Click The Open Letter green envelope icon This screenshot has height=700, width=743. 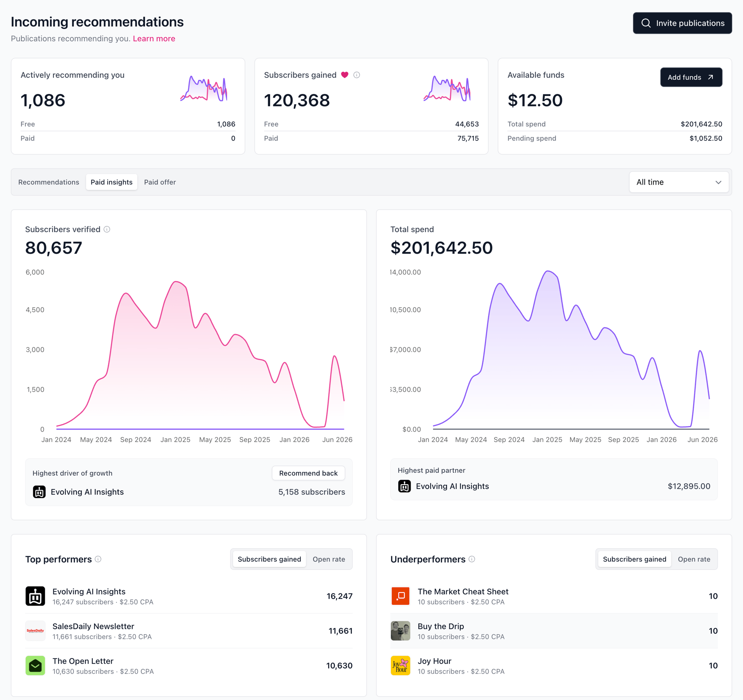pos(35,666)
